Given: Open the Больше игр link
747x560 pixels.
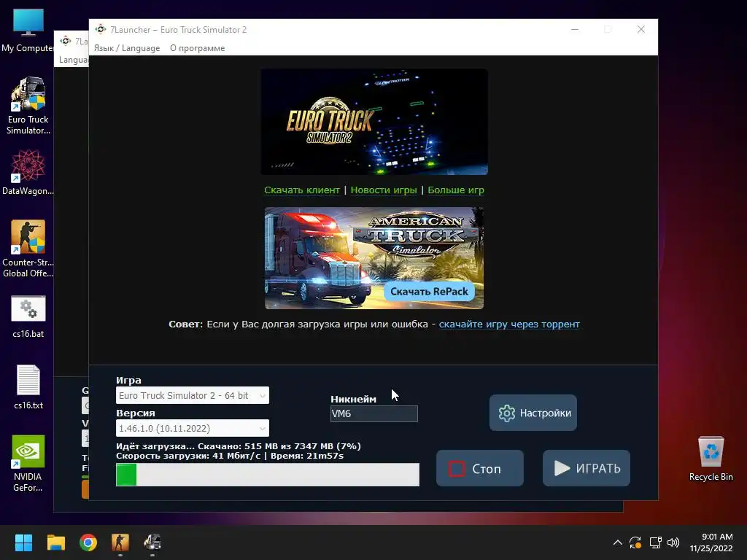Looking at the screenshot, I should coord(456,190).
